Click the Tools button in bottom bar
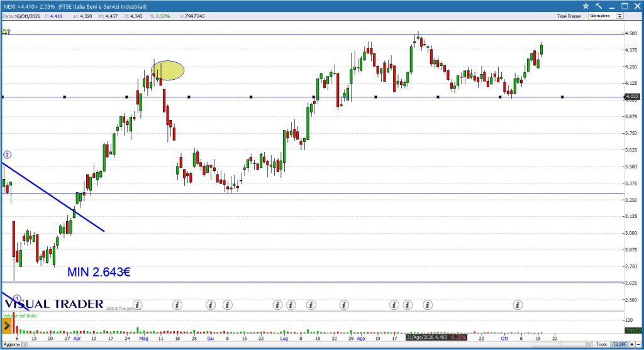 [601, 344]
